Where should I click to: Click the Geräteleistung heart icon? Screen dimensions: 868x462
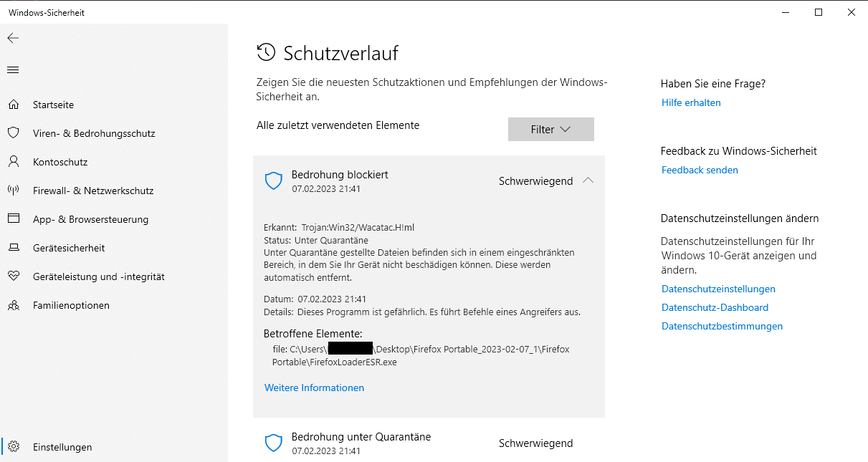pos(13,276)
